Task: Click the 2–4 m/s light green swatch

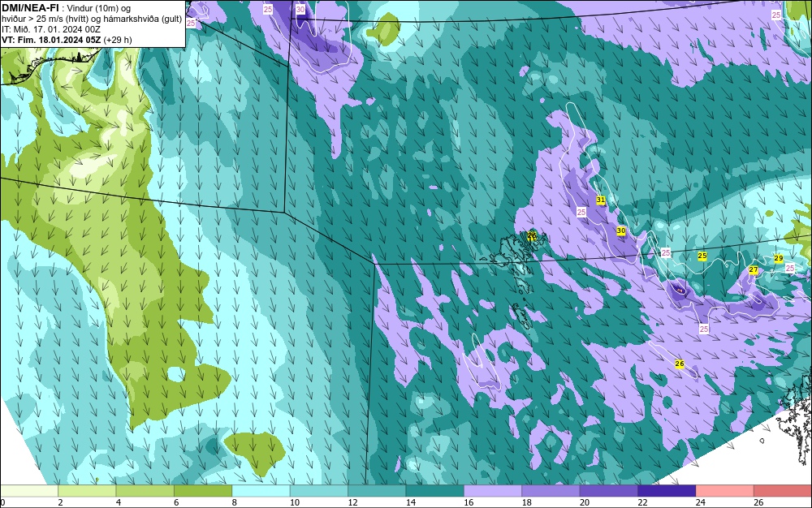Action: coord(87,490)
